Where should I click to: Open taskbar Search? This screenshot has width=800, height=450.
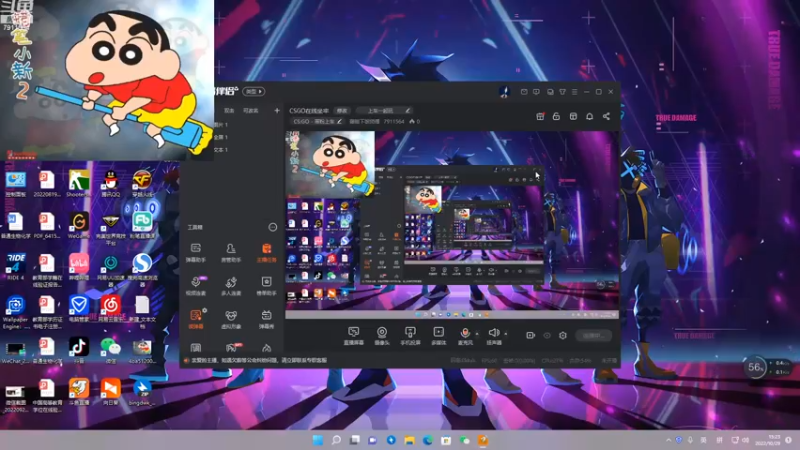[x=336, y=440]
